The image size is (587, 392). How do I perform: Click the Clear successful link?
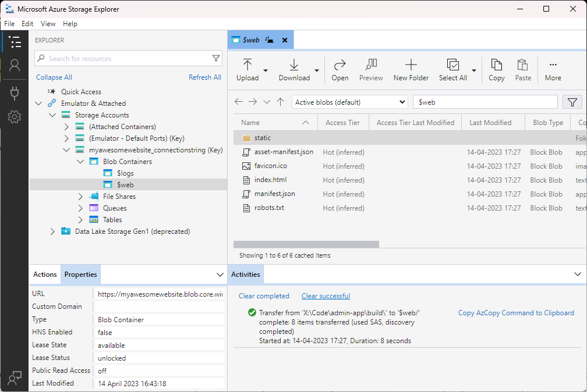pos(326,296)
